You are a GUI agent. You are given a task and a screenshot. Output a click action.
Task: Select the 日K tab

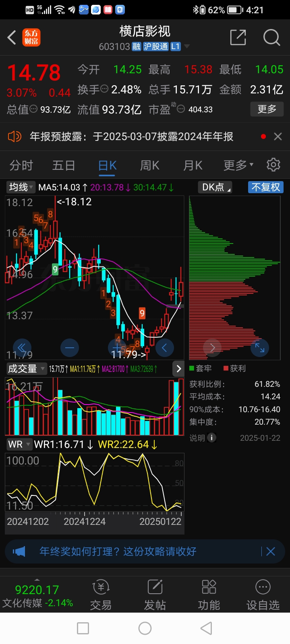click(x=108, y=165)
